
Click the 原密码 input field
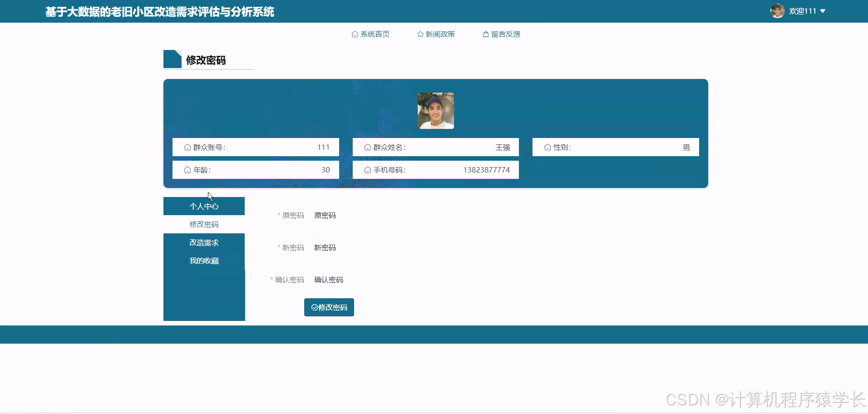(399, 215)
